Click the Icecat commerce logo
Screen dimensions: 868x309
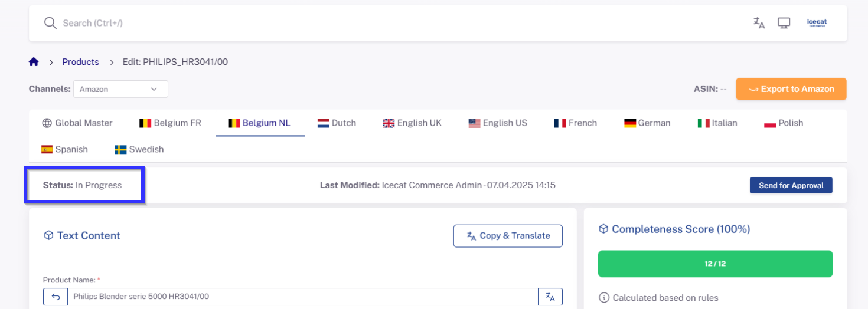(817, 23)
